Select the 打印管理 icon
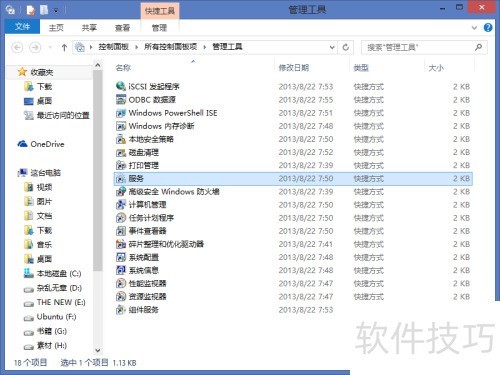 tap(120, 165)
